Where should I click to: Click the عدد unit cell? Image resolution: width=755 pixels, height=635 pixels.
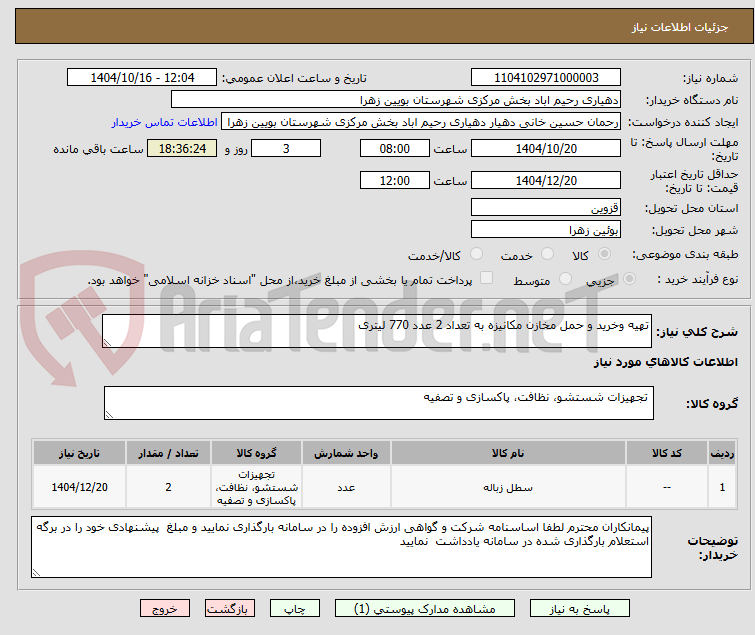pos(346,487)
